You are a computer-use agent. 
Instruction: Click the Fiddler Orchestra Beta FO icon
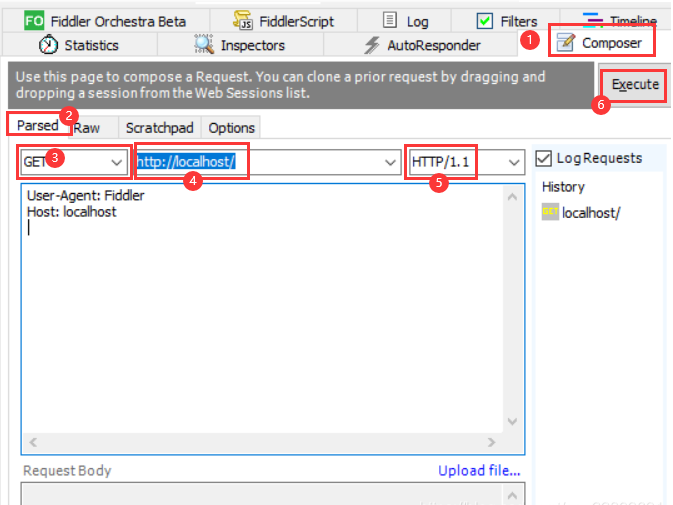[x=34, y=21]
